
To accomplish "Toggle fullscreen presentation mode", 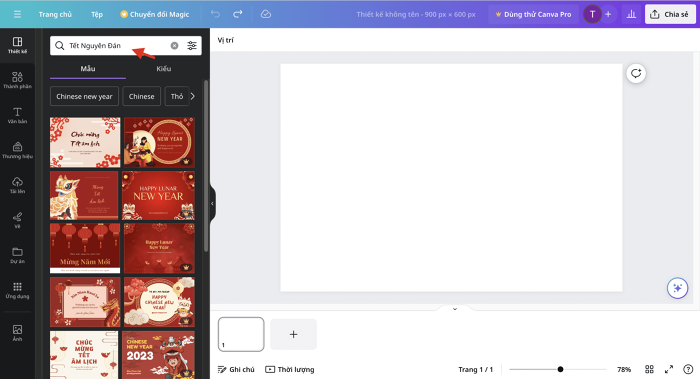I will click(x=669, y=369).
